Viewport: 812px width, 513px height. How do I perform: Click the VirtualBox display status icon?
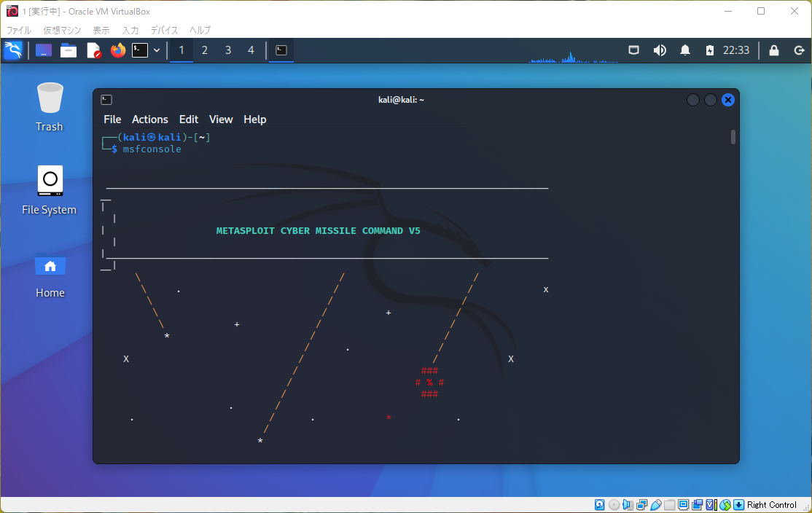[x=683, y=505]
